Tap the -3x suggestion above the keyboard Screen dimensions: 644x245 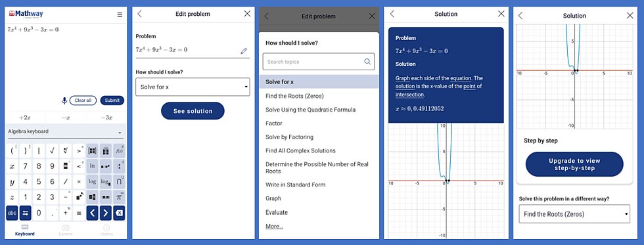coord(106,118)
